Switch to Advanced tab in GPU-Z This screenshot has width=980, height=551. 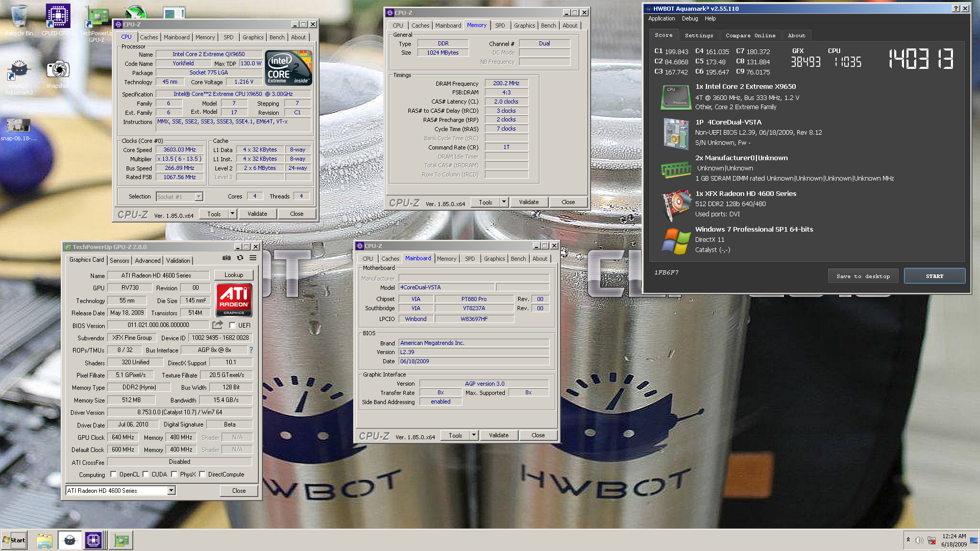[148, 260]
